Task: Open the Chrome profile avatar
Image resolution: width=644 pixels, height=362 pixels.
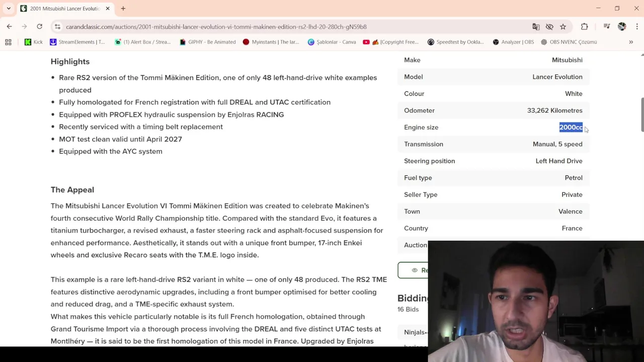Action: pyautogui.click(x=622, y=27)
